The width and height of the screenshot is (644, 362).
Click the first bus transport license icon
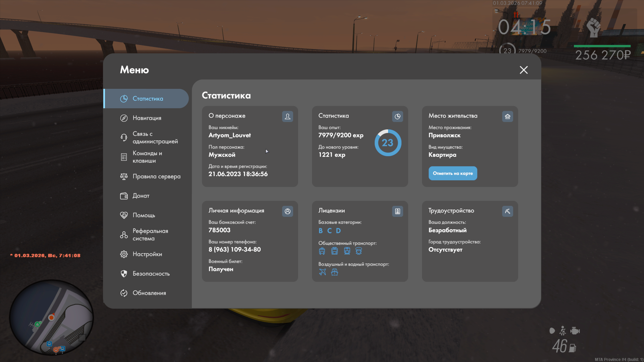322,251
